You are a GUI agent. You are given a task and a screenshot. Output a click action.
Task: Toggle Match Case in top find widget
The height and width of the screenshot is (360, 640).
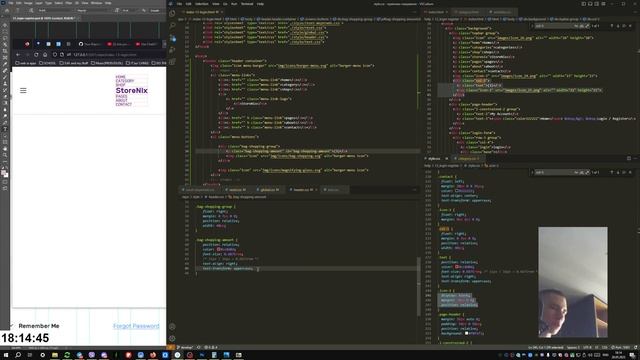pyautogui.click(x=577, y=26)
